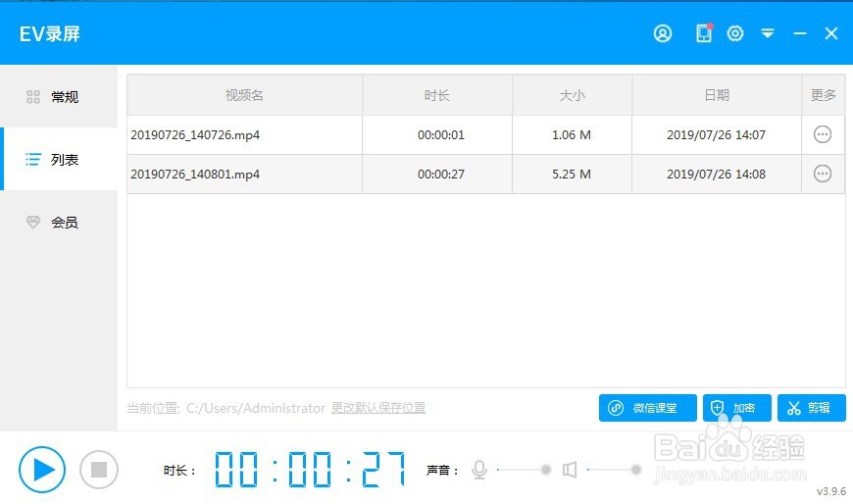
Task: Sort by 大小 column header
Action: [573, 95]
